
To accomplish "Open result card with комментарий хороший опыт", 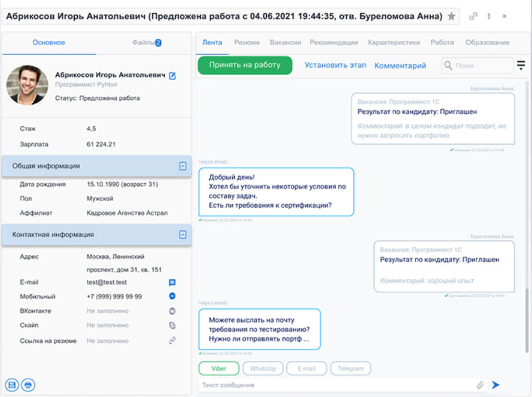I will (444, 266).
